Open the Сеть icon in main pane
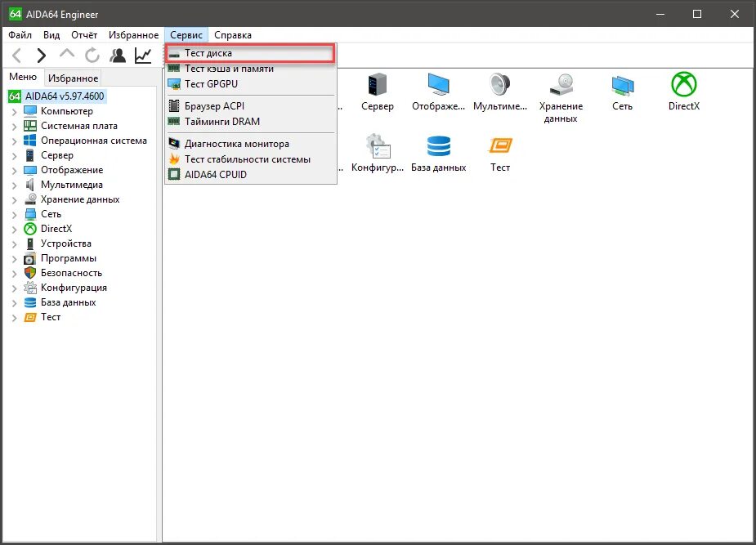Image resolution: width=756 pixels, height=545 pixels. pyautogui.click(x=623, y=85)
